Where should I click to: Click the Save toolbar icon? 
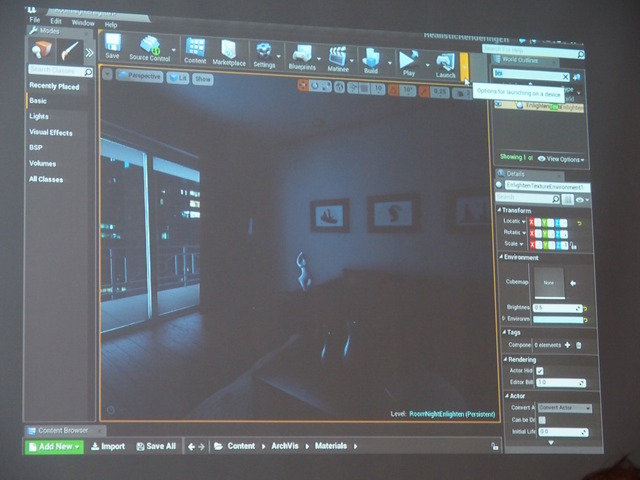point(112,45)
